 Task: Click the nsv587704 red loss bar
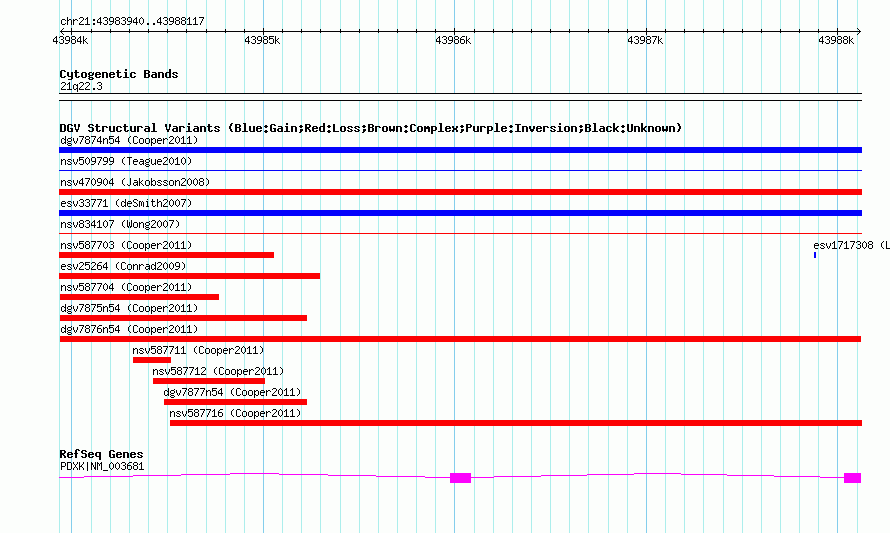pos(139,297)
